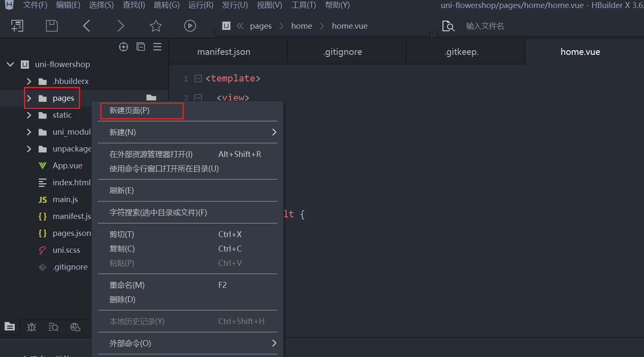Screen dimensions: 644x357
Task: Open index.html in the project tree
Action: [x=71, y=183]
